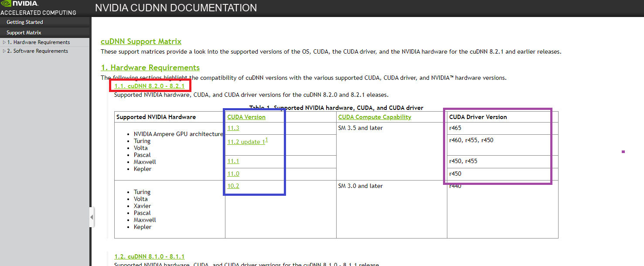Click the CUDA Version column header link
Image resolution: width=644 pixels, height=266 pixels.
[x=246, y=117]
